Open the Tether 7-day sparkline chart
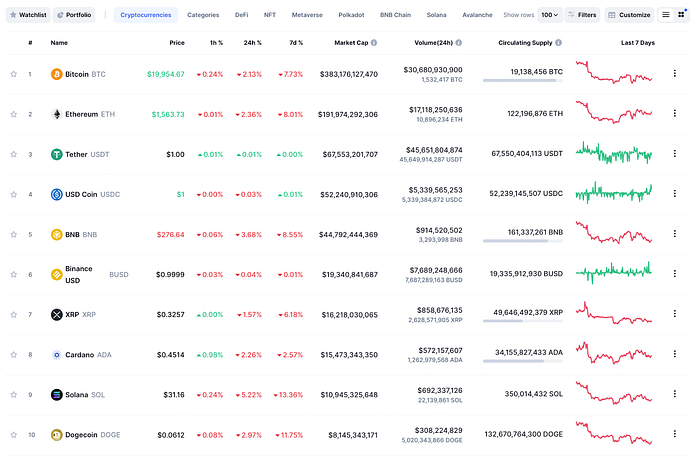The image size is (700, 458). (x=614, y=153)
